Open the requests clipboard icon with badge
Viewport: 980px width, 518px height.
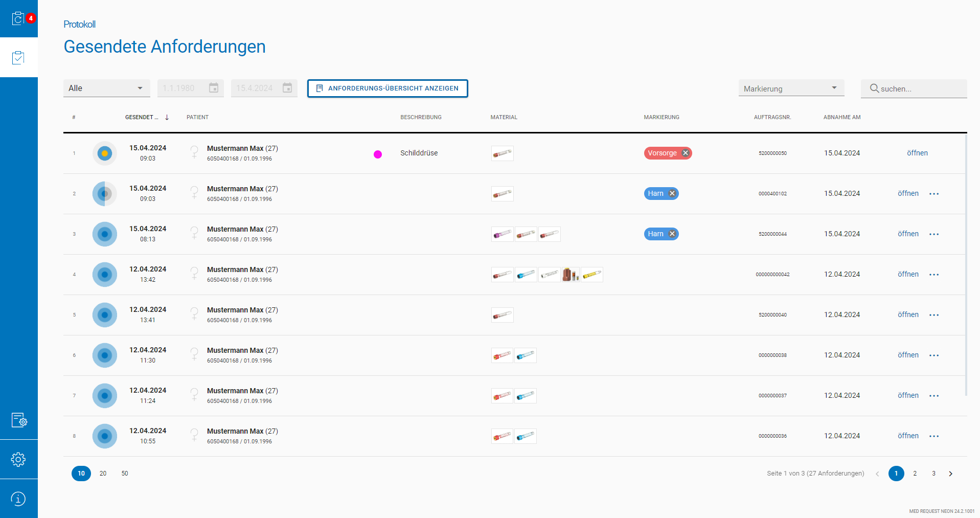click(18, 18)
